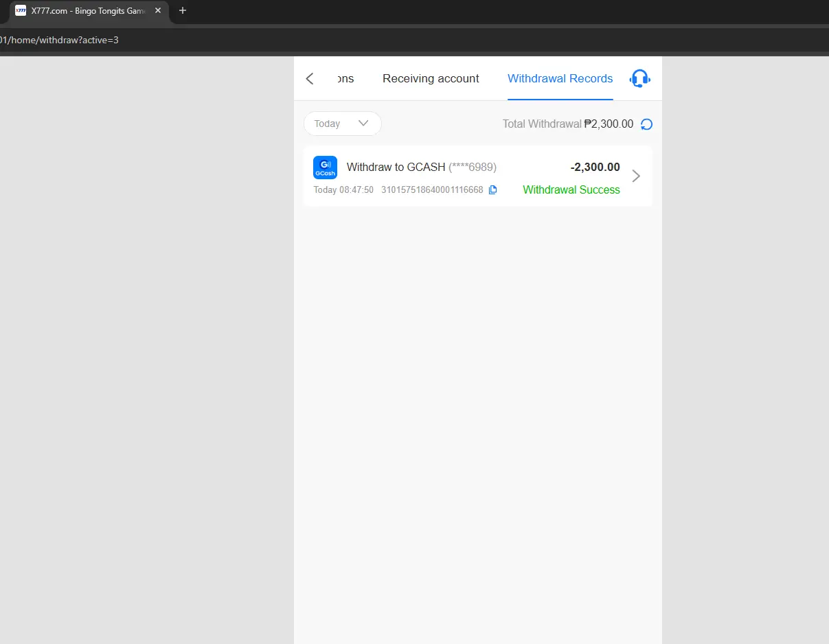
Task: Click the Total Withdrawal ₱2,300.00 label
Action: tap(568, 124)
